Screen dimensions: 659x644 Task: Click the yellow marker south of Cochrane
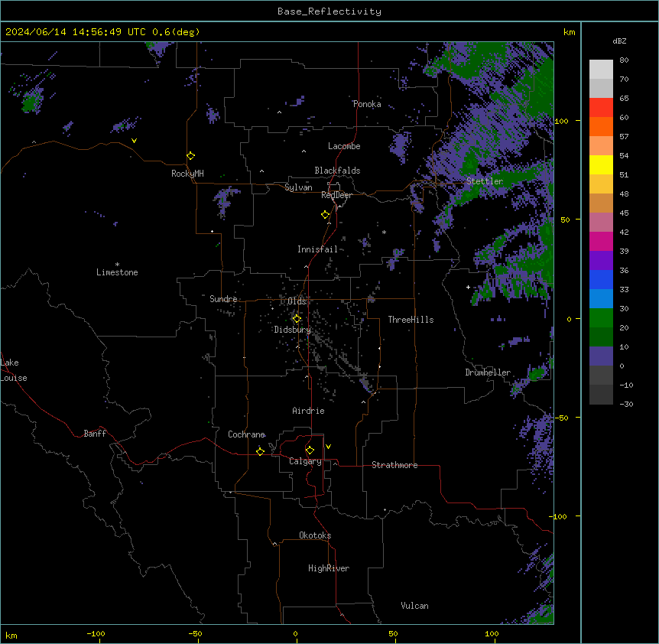pyautogui.click(x=260, y=451)
